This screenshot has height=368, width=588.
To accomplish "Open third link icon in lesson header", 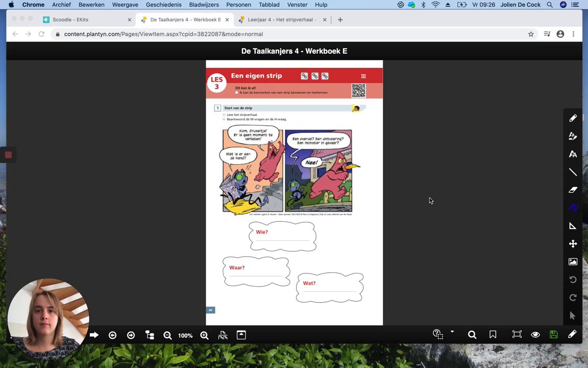I will [x=325, y=76].
